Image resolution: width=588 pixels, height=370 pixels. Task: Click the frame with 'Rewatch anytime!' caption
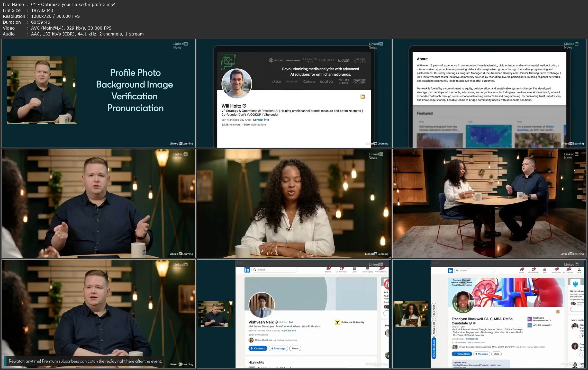pos(98,314)
